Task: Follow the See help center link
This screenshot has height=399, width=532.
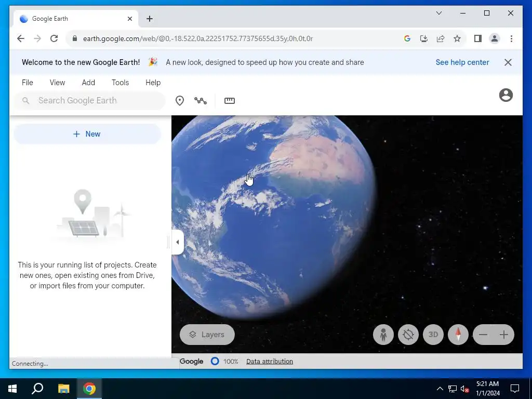Action: click(462, 62)
